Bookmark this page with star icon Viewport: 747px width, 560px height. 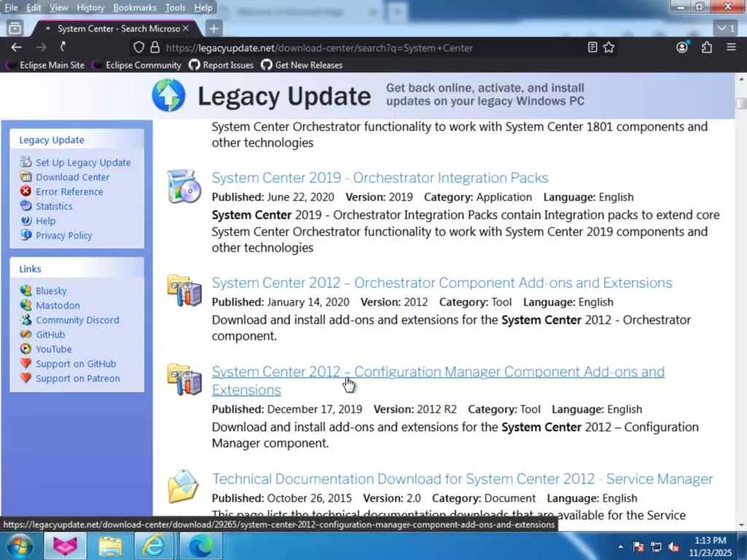609,47
